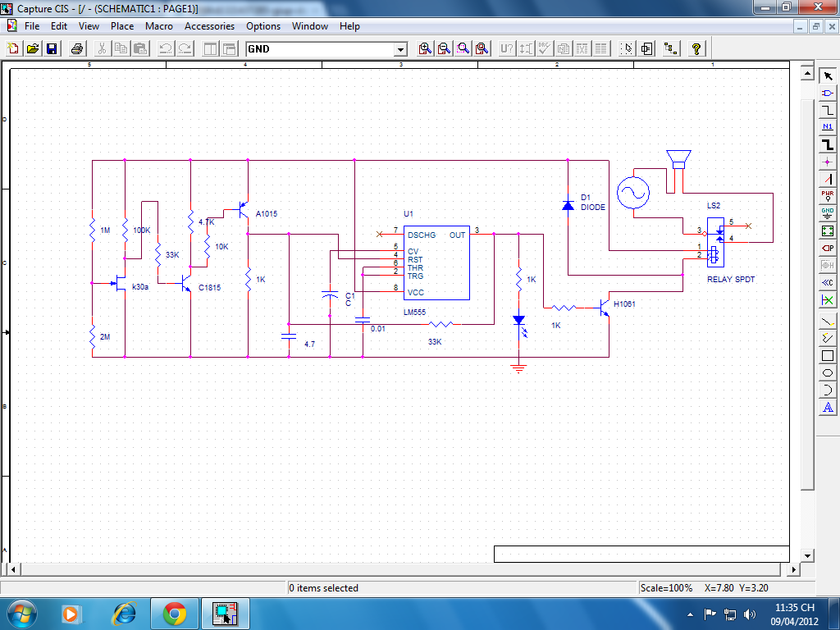
Task: Click the Save document icon
Action: pyautogui.click(x=52, y=48)
